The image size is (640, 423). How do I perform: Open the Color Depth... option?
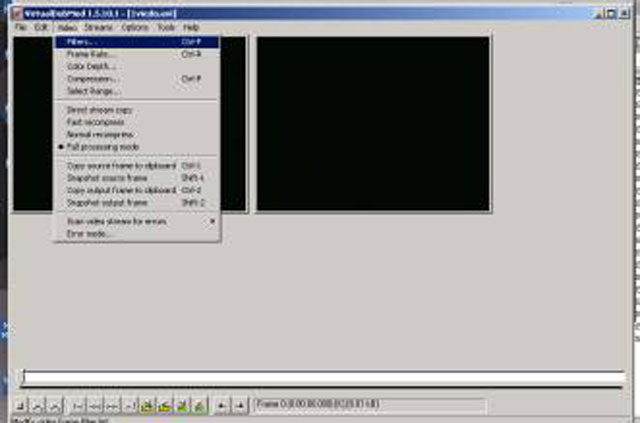(x=137, y=66)
